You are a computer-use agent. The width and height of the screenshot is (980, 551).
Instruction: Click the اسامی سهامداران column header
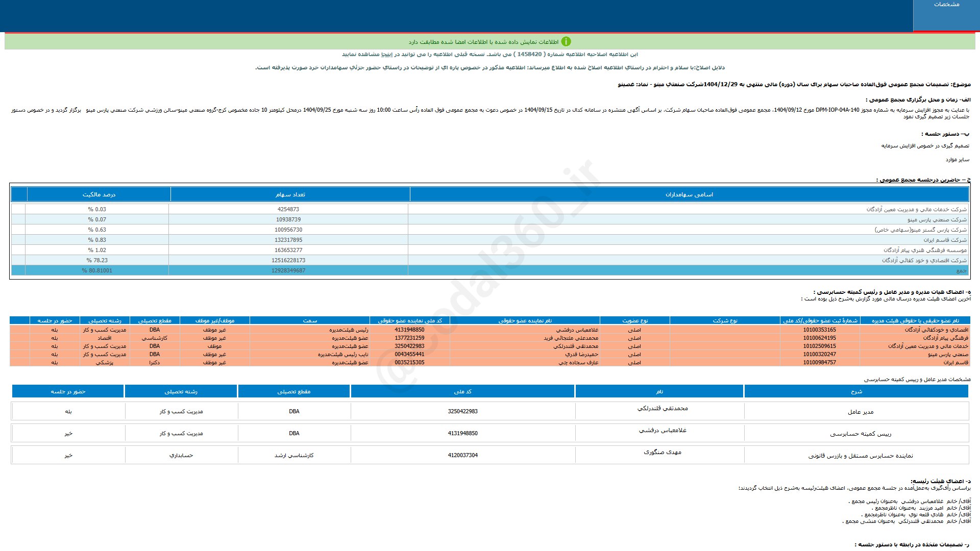[x=689, y=194]
